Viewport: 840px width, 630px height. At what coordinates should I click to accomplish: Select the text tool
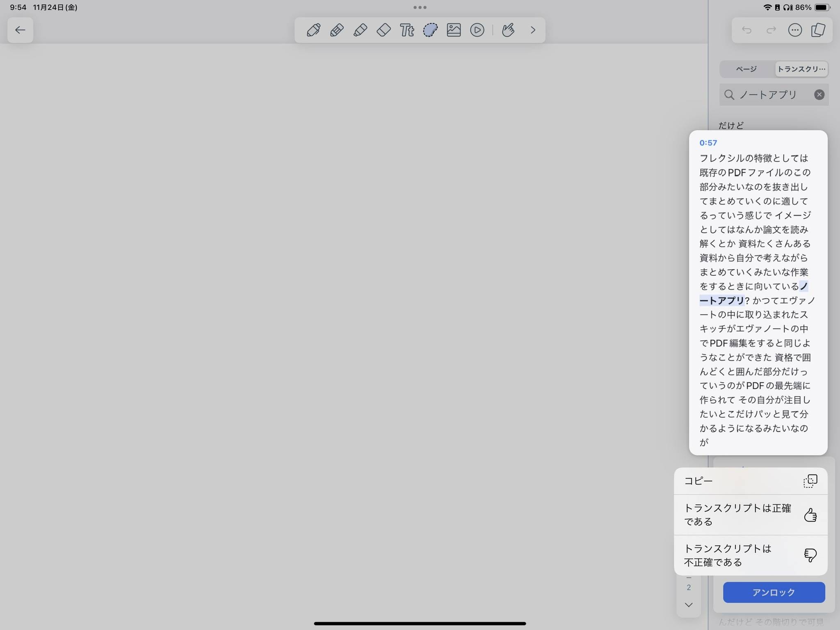coord(406,30)
